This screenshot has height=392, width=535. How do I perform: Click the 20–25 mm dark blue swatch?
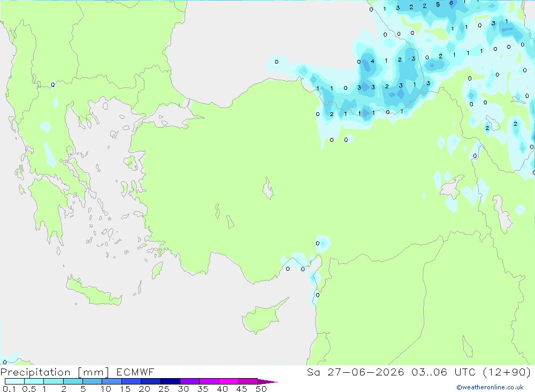pos(151,381)
